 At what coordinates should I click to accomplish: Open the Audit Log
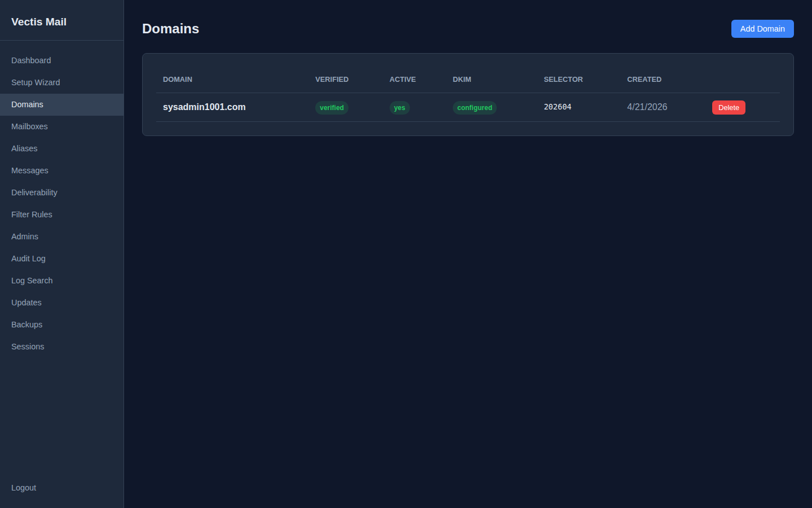(x=61, y=259)
